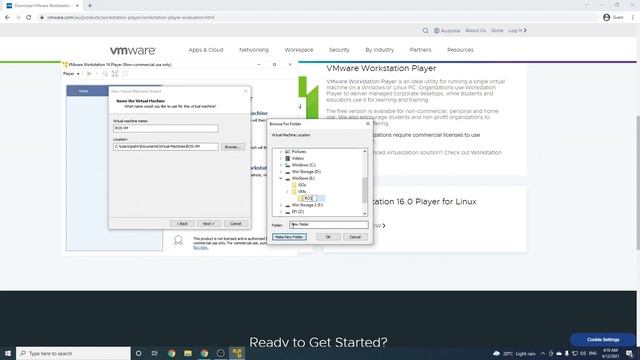Click Next button in VM wizard

tap(209, 224)
